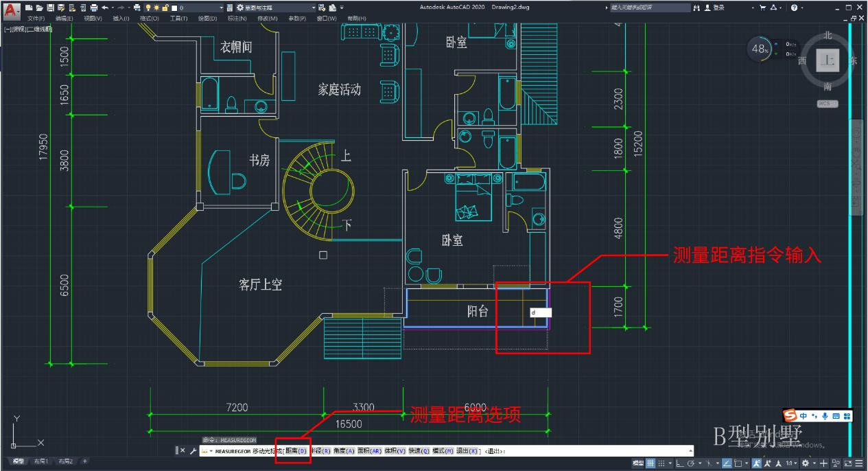This screenshot has height=471, width=868.
Task: Click the Plot (print) icon
Action: click(95, 7)
